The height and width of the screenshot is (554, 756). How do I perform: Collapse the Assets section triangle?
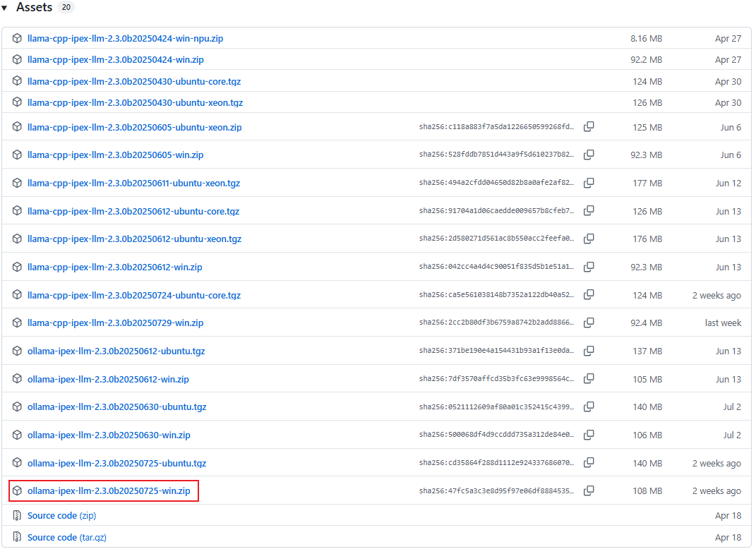pos(4,8)
